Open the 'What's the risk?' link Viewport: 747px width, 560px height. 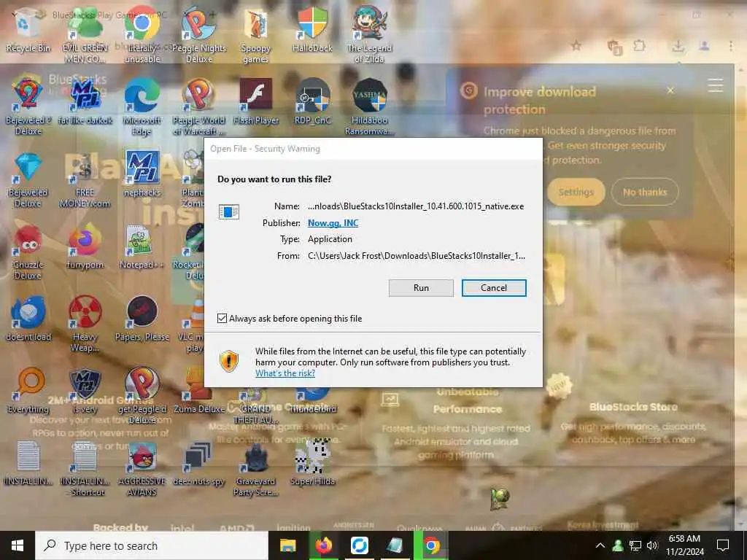pyautogui.click(x=285, y=373)
